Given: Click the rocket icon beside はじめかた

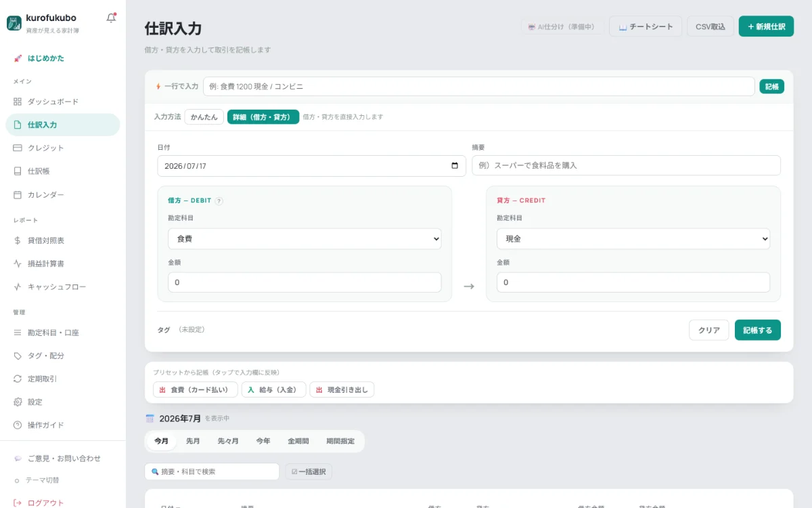Looking at the screenshot, I should pyautogui.click(x=18, y=58).
